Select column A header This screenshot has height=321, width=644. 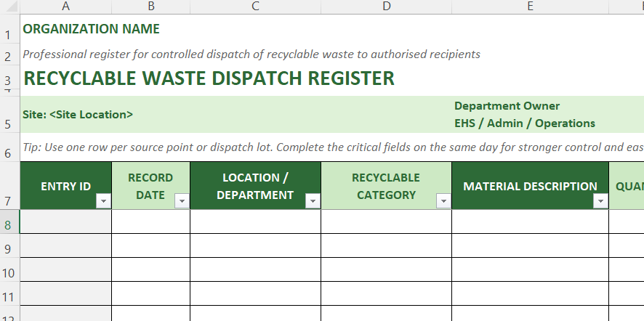66,7
